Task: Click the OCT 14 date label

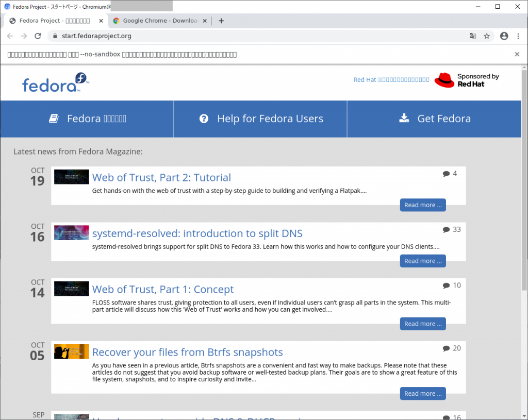Action: [37, 289]
